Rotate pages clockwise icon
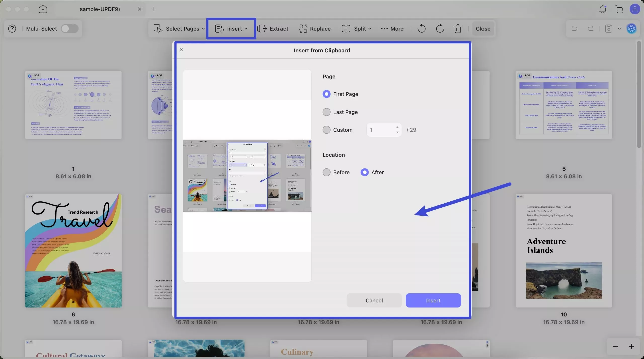This screenshot has height=359, width=644. click(440, 29)
